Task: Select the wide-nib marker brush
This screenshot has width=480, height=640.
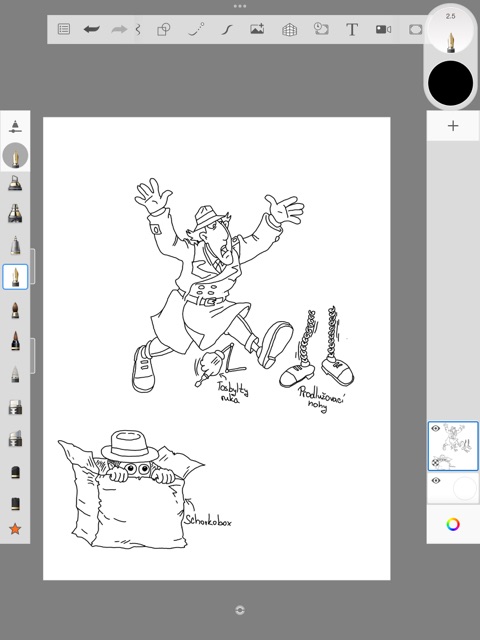Action: tap(15, 213)
